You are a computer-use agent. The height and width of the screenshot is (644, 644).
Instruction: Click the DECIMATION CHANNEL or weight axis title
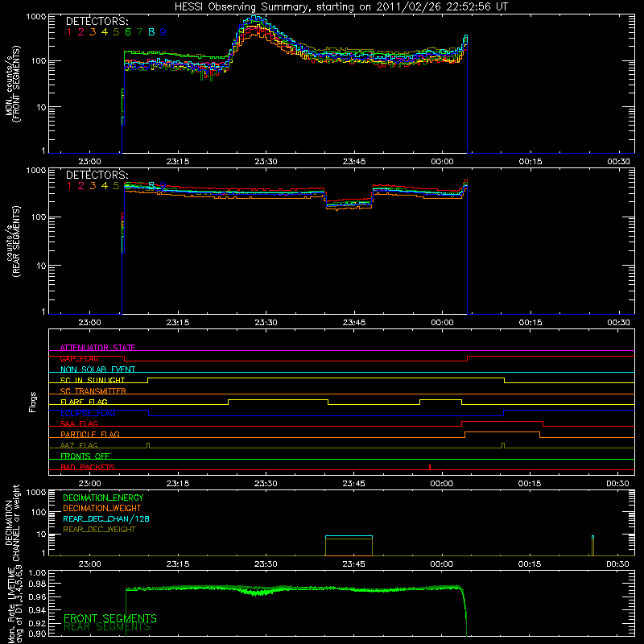click(12, 522)
